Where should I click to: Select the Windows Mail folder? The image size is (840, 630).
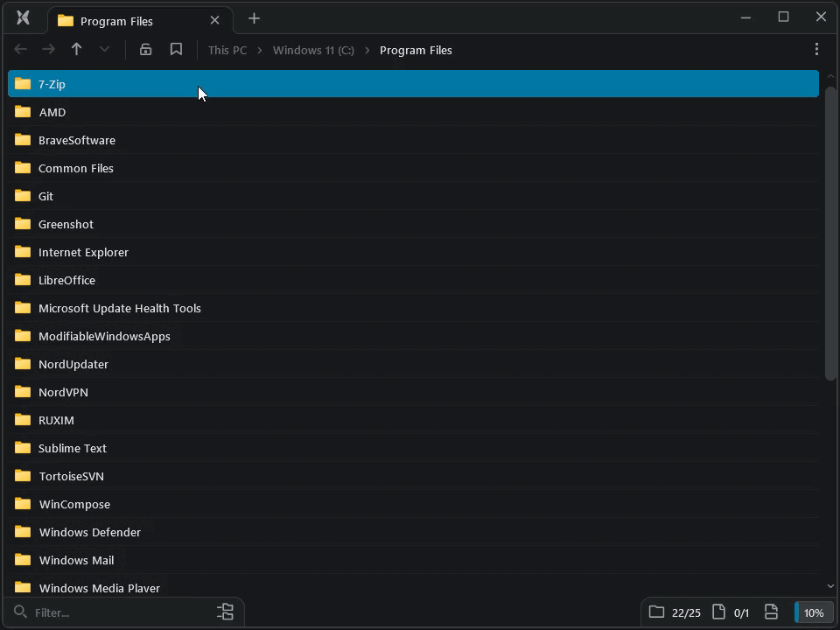tap(413, 560)
